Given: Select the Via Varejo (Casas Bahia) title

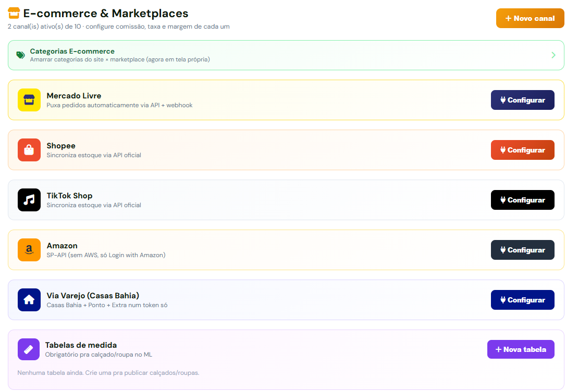Looking at the screenshot, I should pyautogui.click(x=93, y=296).
